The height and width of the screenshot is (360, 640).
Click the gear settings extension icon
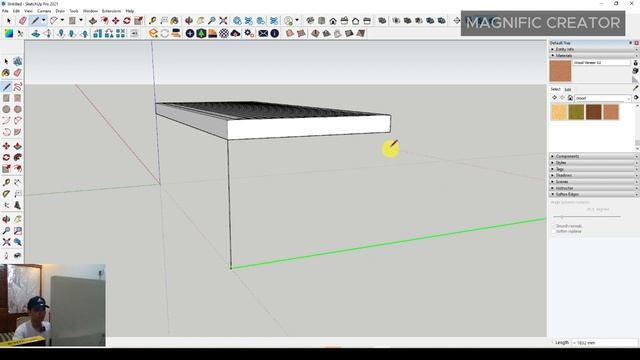tap(249, 33)
